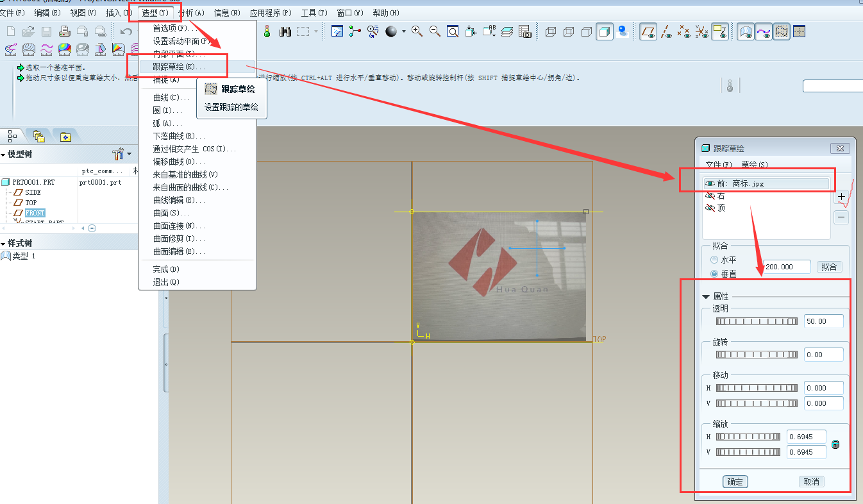This screenshot has height=504, width=863.
Task: Click the Zoom Out magnifier
Action: 435,31
